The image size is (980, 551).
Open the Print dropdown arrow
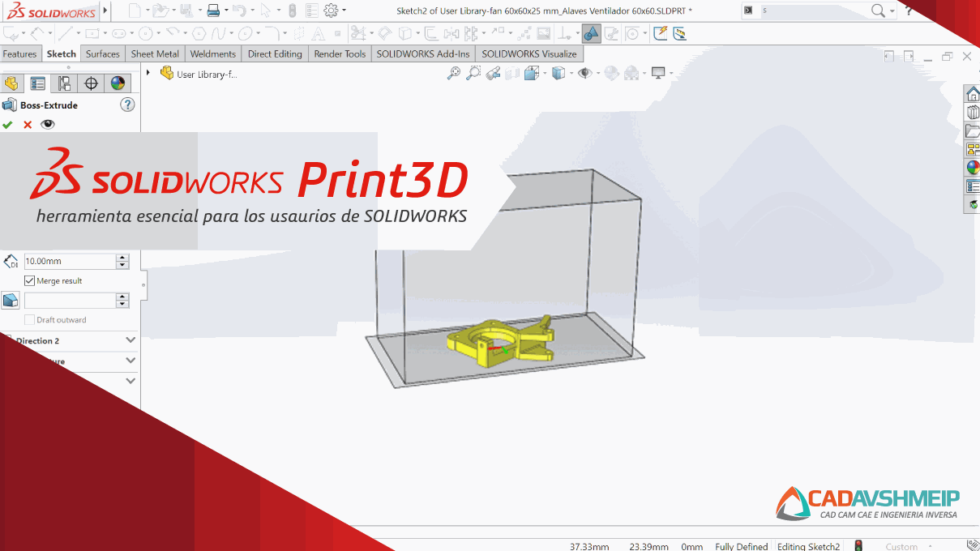[225, 11]
